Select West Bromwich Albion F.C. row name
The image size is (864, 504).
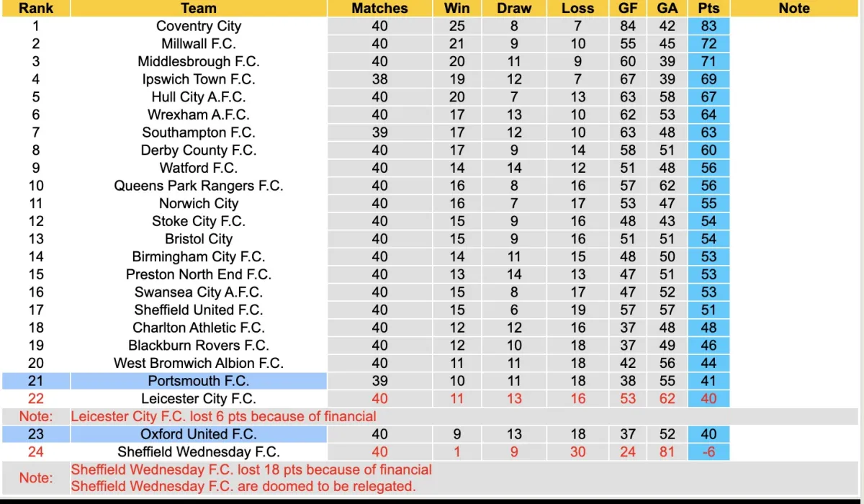coord(199,364)
